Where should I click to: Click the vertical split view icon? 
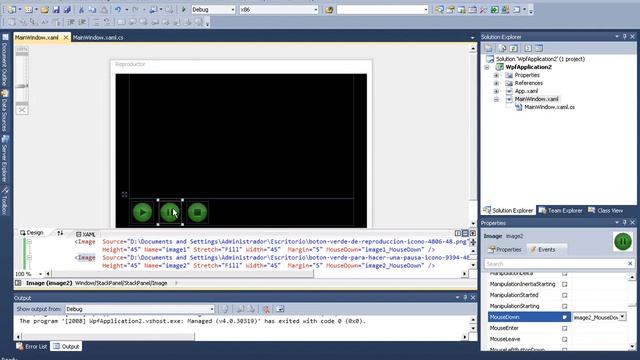[458, 233]
